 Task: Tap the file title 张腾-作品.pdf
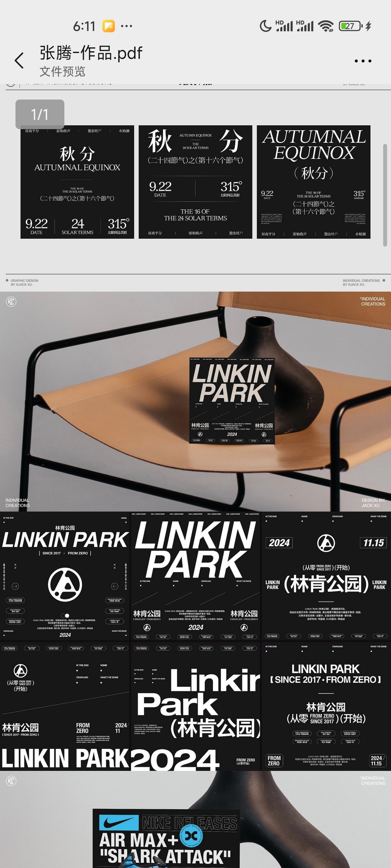tap(91, 53)
